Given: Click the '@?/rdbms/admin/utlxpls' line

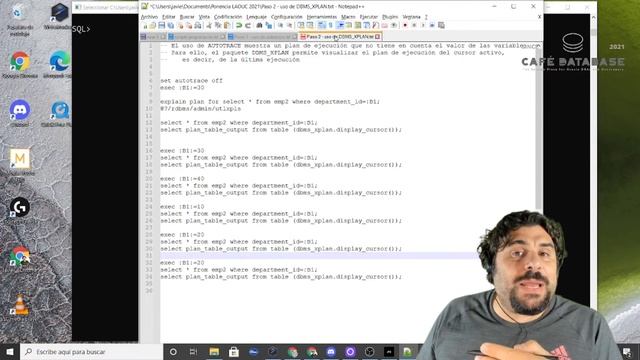Looking at the screenshot, I should (x=200, y=109).
